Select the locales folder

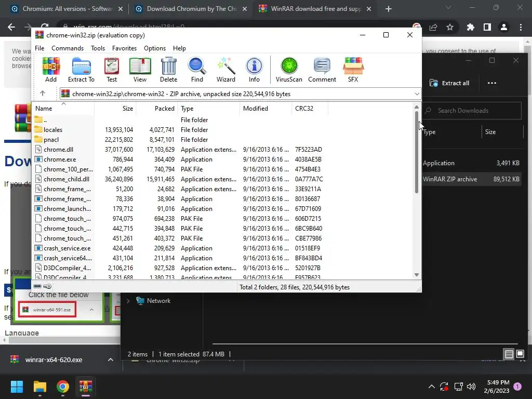coord(53,129)
